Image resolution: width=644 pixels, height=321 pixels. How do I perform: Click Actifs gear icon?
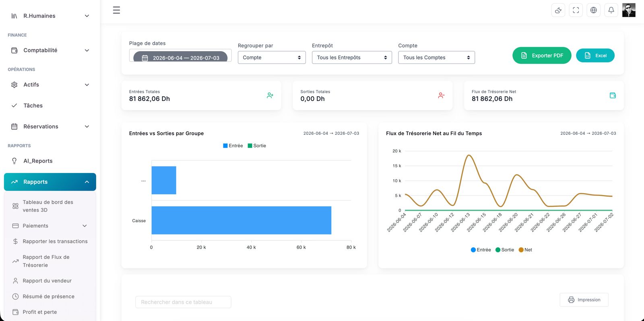[14, 84]
